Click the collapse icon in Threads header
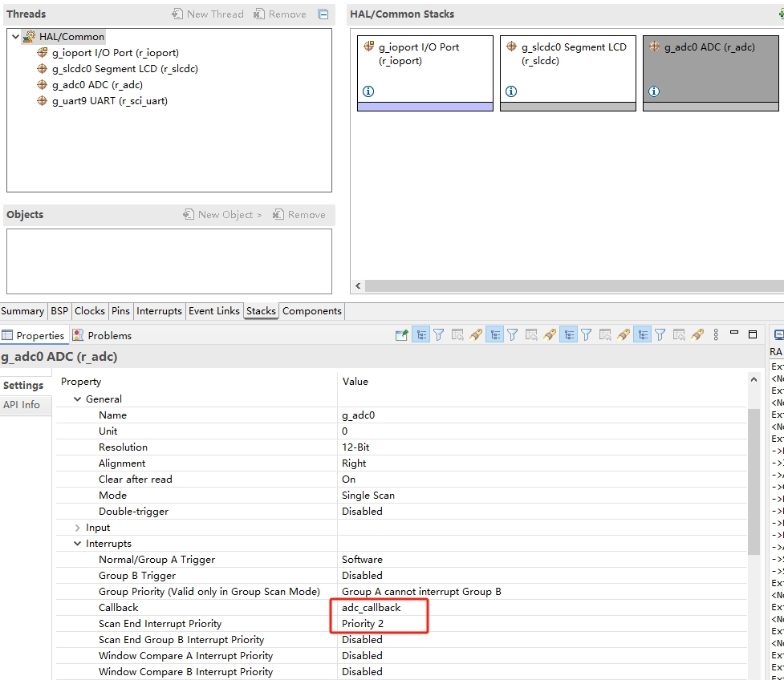 [x=323, y=14]
